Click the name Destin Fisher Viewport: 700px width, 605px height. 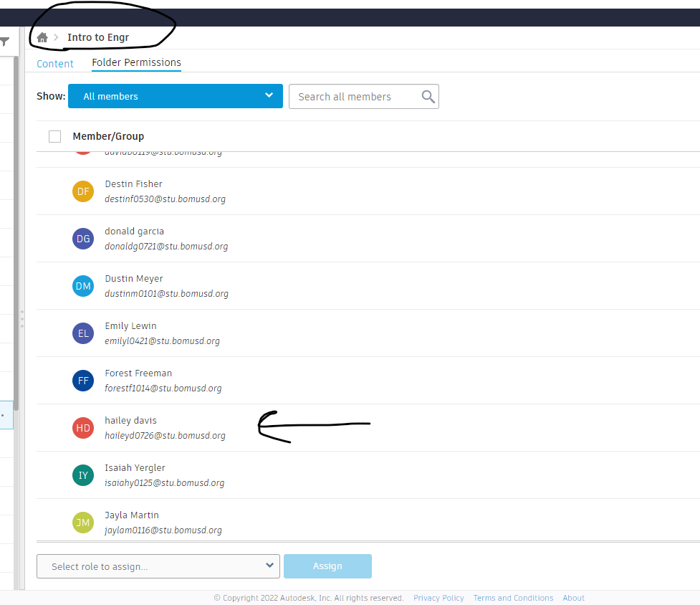pos(133,184)
